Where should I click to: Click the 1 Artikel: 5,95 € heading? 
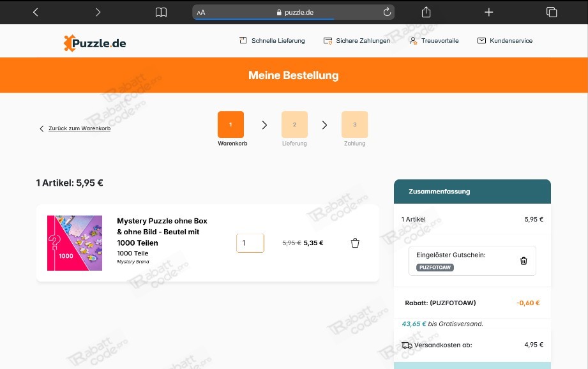[x=70, y=183]
